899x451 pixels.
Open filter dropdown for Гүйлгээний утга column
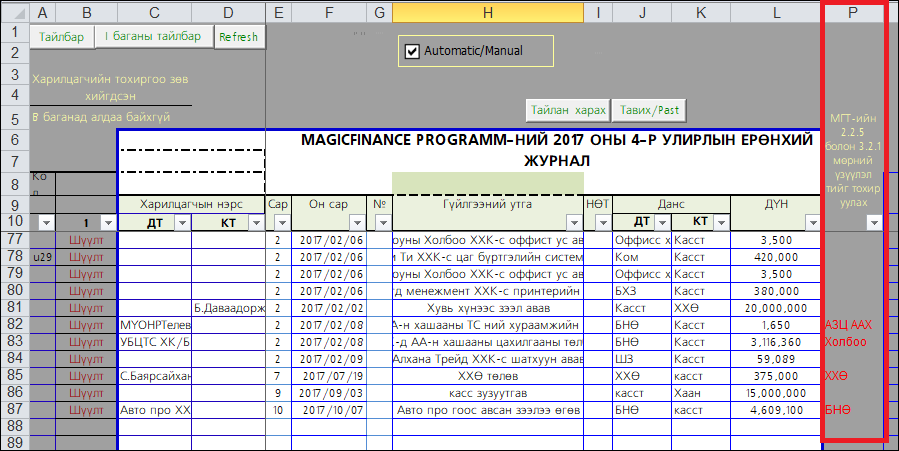pyautogui.click(x=574, y=222)
